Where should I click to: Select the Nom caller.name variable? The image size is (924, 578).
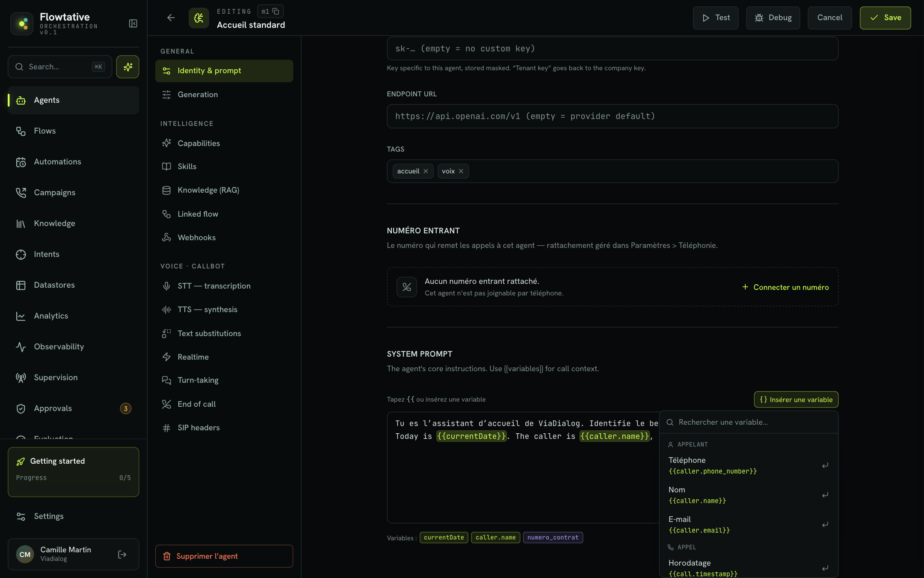749,495
